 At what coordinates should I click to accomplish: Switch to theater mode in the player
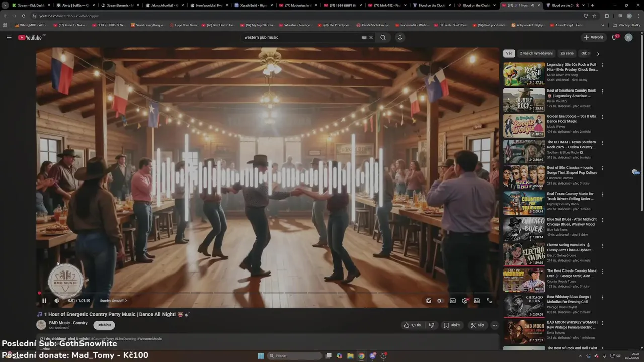(x=477, y=301)
